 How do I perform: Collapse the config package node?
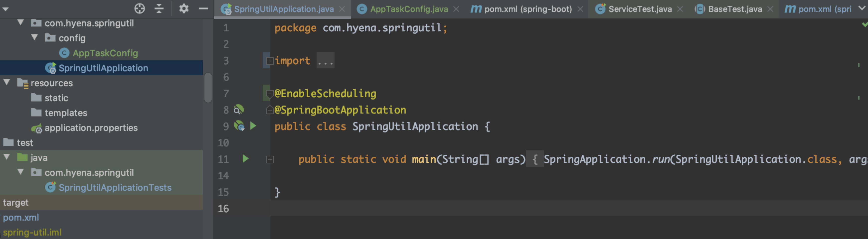tap(35, 37)
